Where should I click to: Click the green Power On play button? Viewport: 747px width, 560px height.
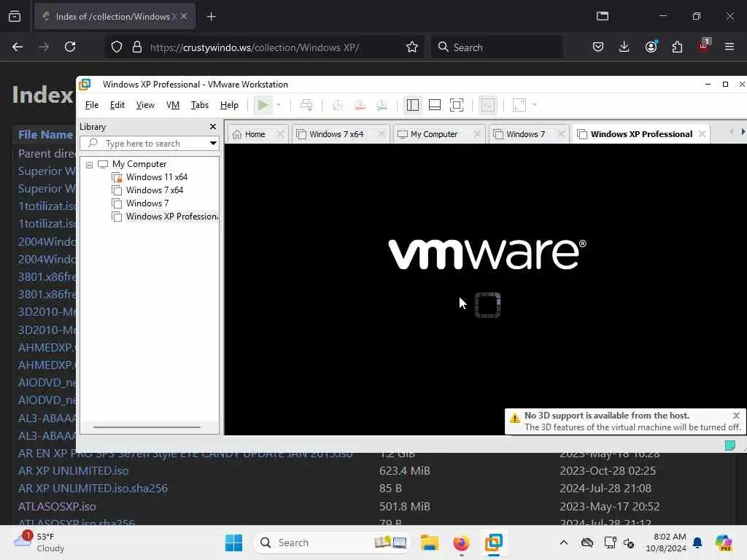click(263, 105)
